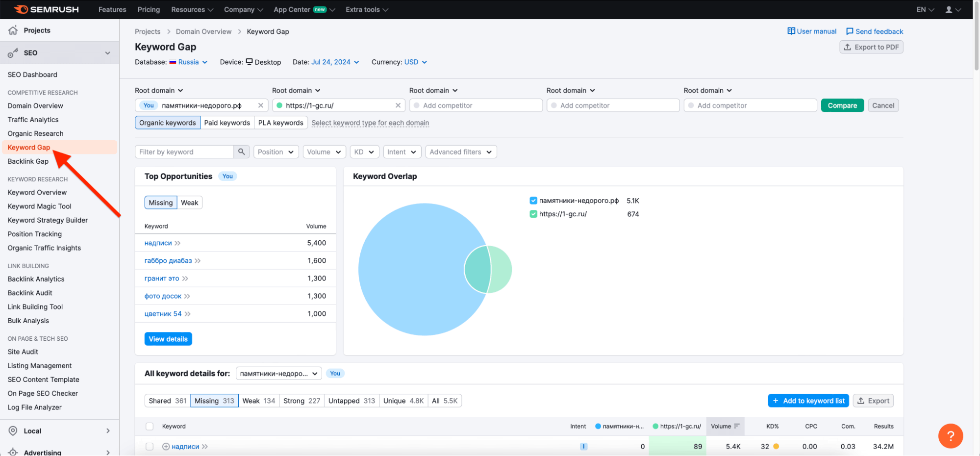Screen dimensions: 980x456
Task: Open User manual book icon
Action: (x=791, y=31)
